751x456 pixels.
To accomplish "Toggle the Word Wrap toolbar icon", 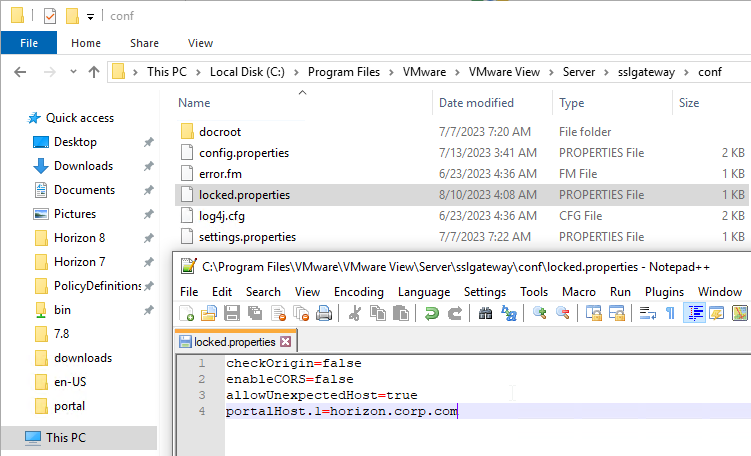I will 648,314.
